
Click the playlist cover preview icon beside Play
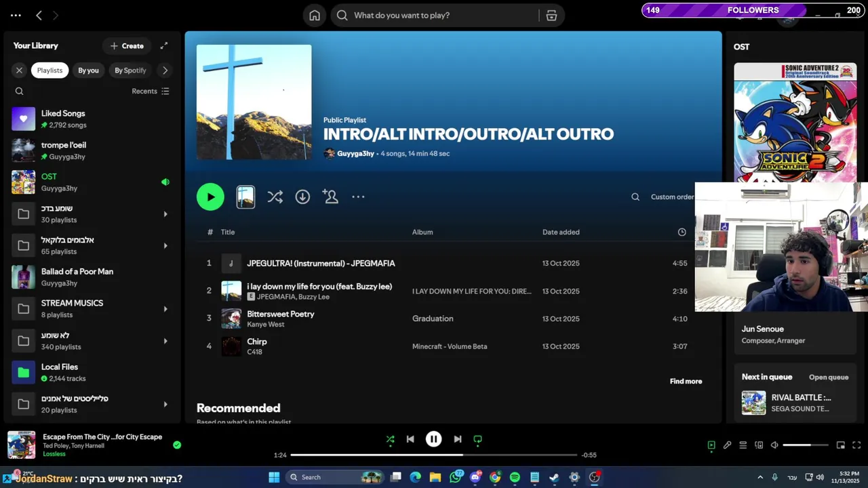[x=245, y=197]
